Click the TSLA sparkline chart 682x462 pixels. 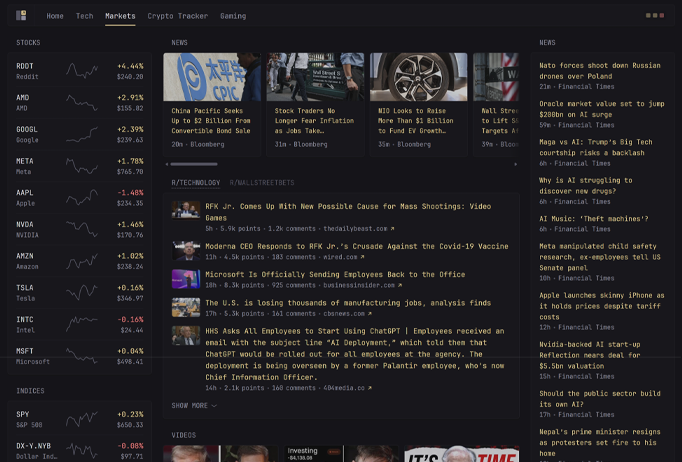(x=82, y=293)
